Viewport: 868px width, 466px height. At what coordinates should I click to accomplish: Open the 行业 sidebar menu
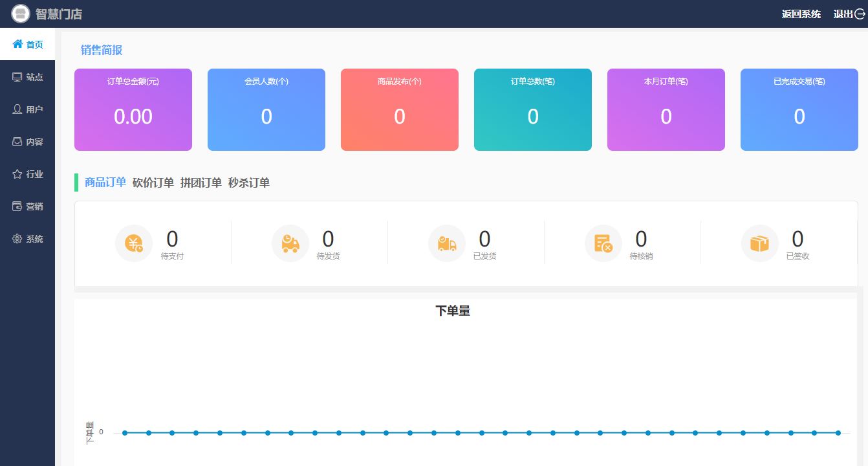pos(27,173)
